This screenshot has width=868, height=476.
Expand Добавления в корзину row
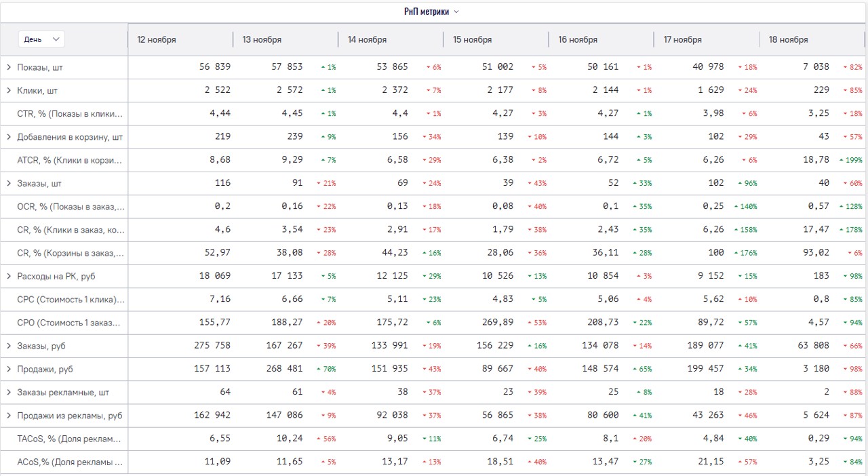[9, 137]
